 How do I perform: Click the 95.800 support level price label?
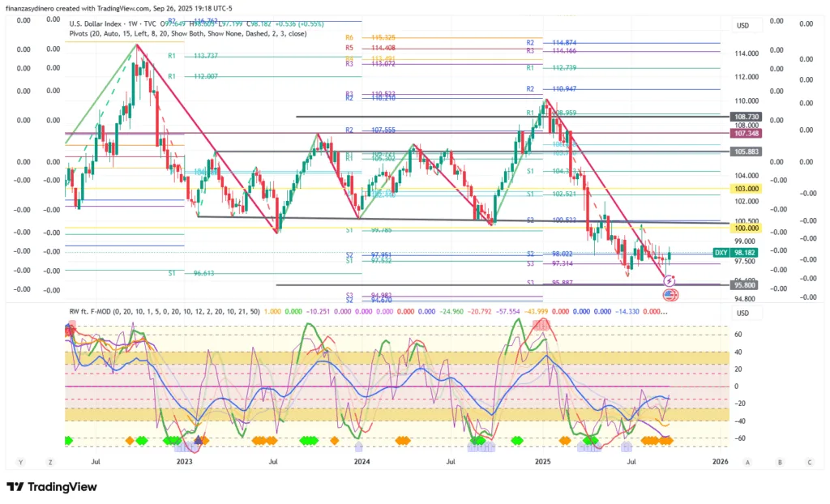[747, 285]
